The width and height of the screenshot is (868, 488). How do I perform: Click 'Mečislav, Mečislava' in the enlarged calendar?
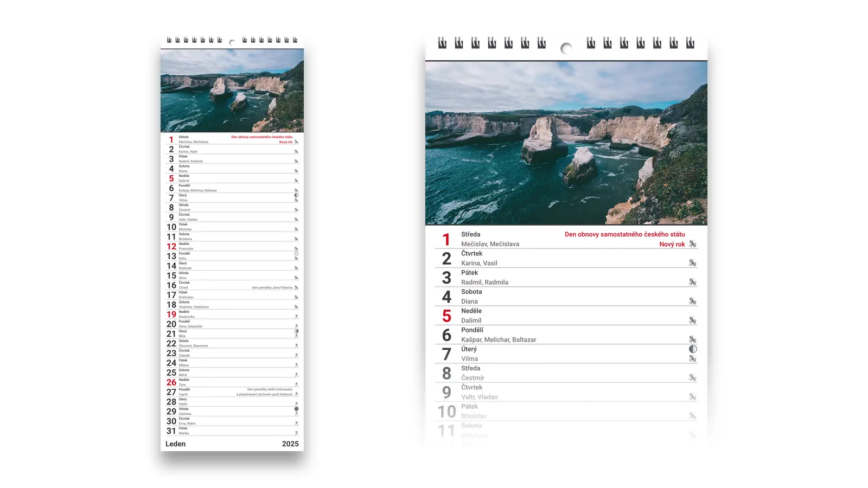tap(490, 244)
